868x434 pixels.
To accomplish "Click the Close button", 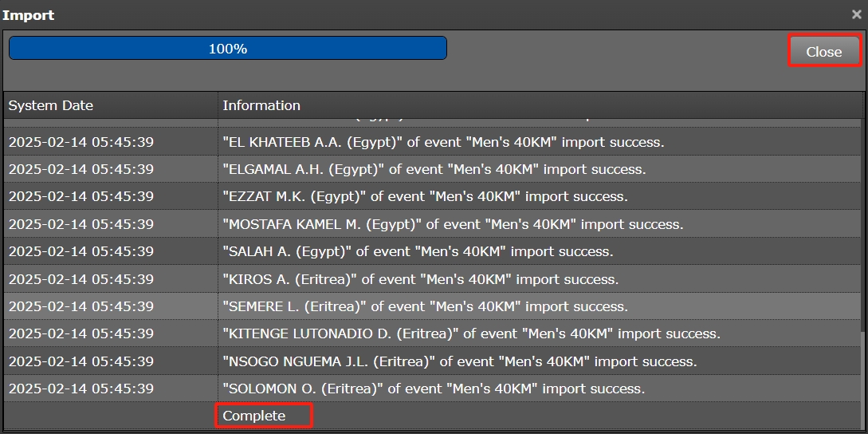I will point(824,51).
